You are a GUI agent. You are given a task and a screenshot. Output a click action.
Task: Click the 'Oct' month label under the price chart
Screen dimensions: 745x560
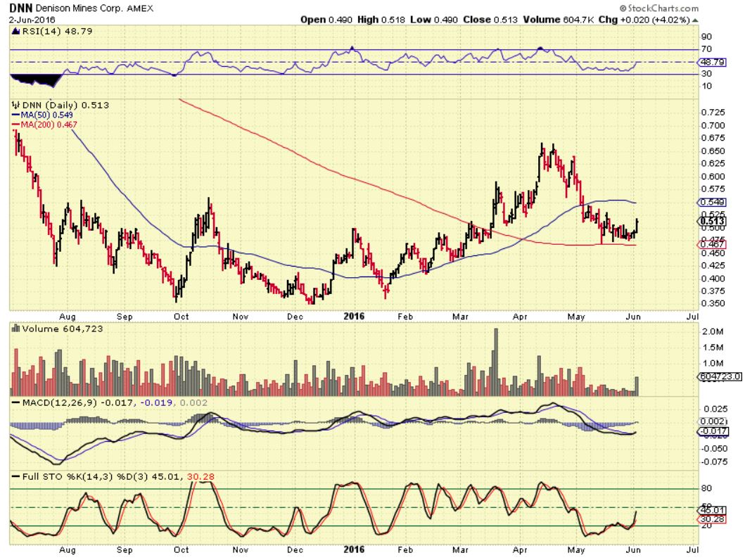coord(181,317)
